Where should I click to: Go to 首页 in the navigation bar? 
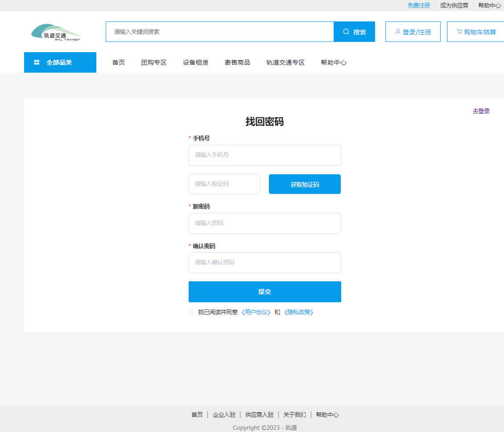pos(118,62)
